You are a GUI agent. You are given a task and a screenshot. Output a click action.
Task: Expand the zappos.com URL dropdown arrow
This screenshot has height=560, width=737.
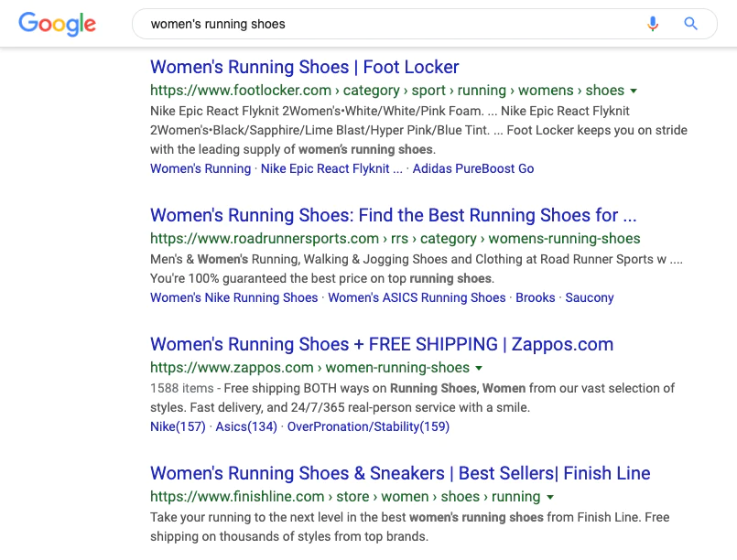(x=479, y=368)
